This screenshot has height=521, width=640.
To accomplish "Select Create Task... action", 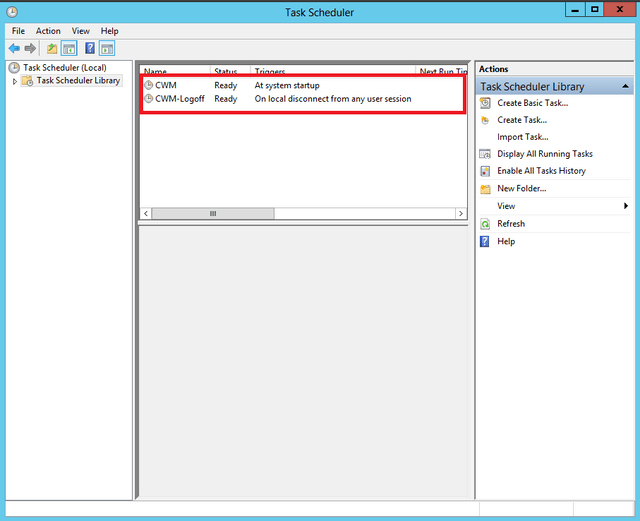I will (522, 120).
